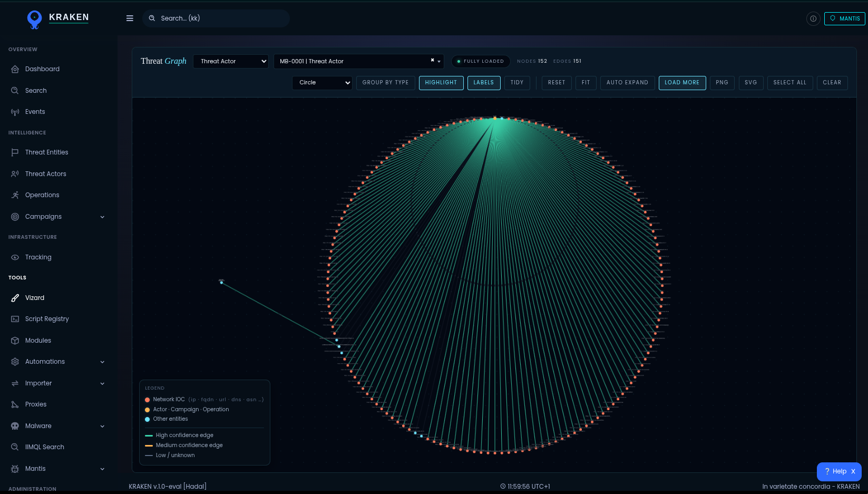Click the search magnifier icon in top bar
This screenshot has height=494, width=868.
click(152, 18)
